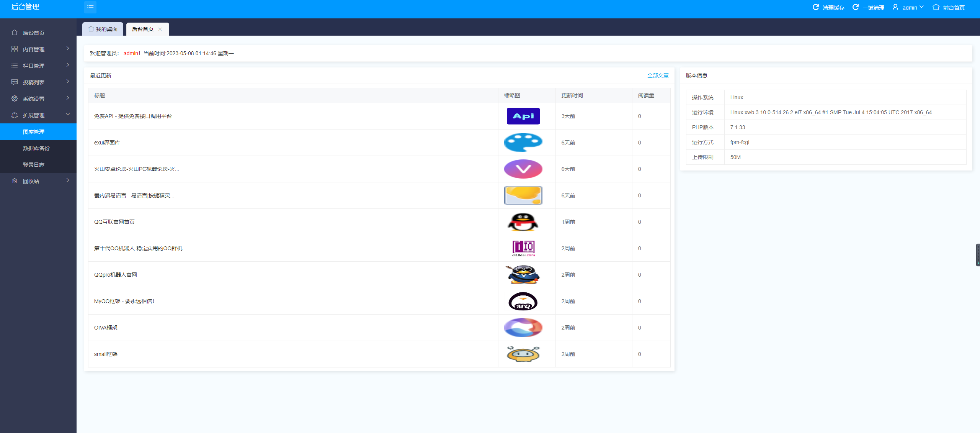Click the di10dai.com thumbnail
The width and height of the screenshot is (980, 433).
[x=523, y=248]
